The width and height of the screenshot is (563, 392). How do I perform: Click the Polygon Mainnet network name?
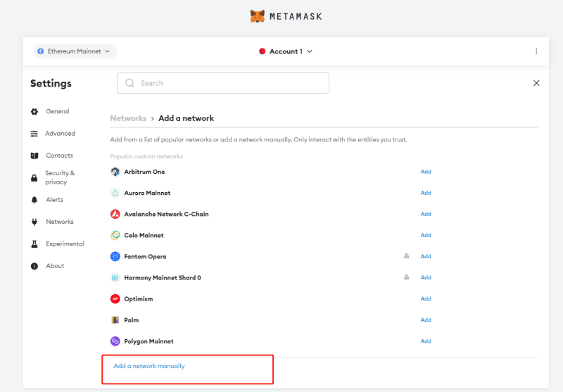click(148, 341)
